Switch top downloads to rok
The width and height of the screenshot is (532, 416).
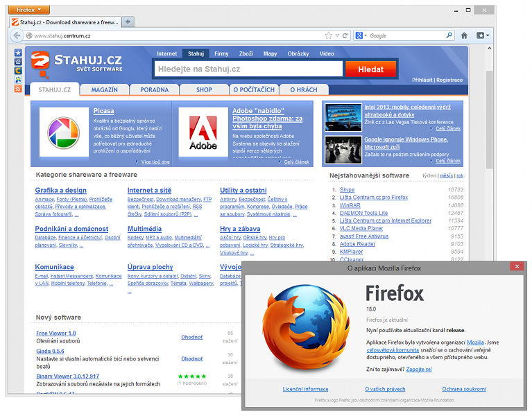(x=460, y=175)
